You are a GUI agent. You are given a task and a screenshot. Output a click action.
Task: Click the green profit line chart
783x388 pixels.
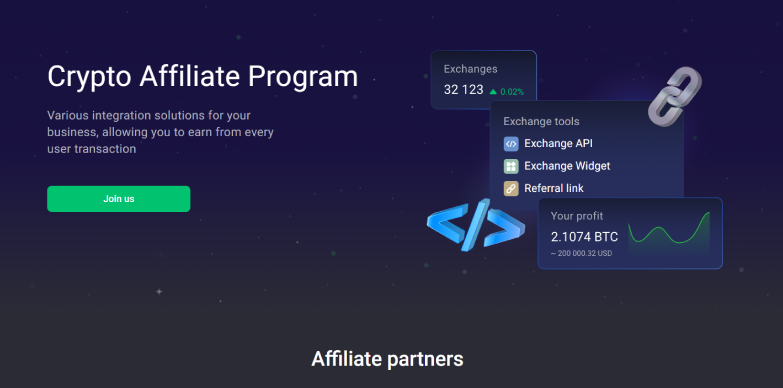click(x=669, y=234)
